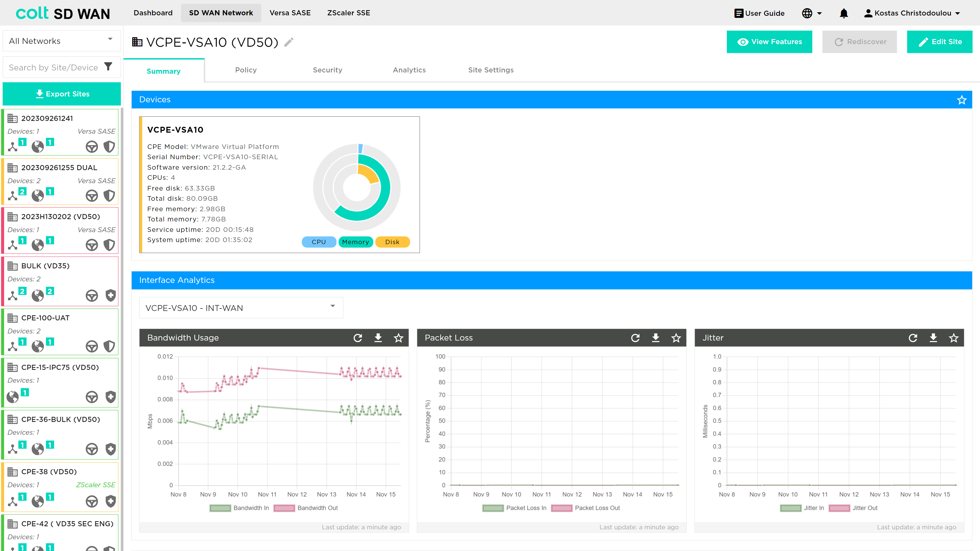Download the Jitter chart data

point(933,338)
